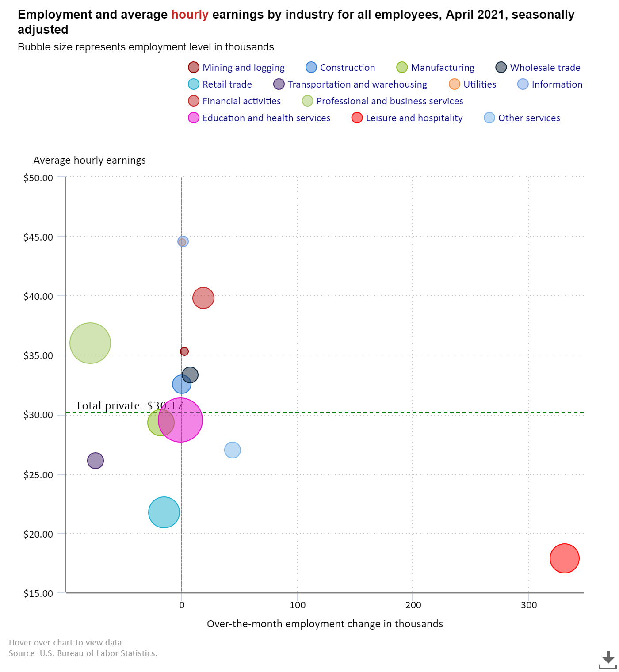Image resolution: width=619 pixels, height=672 pixels.
Task: Click Information legend label
Action: (x=557, y=84)
